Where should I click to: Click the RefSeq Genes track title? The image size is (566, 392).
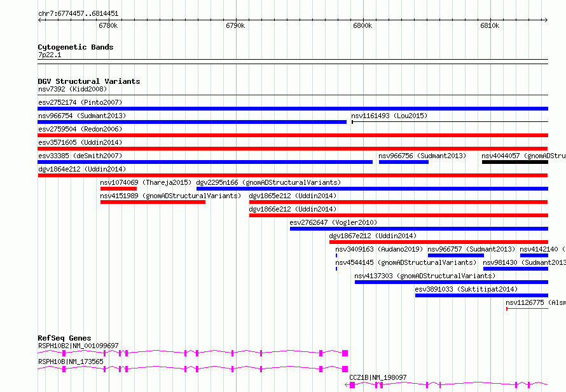tap(64, 338)
